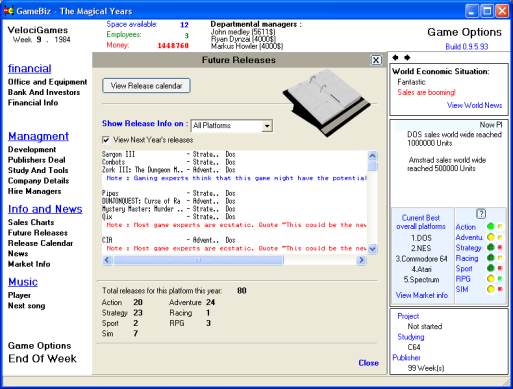
Task: Click the yellow circle next to SIM
Action: coord(491,289)
